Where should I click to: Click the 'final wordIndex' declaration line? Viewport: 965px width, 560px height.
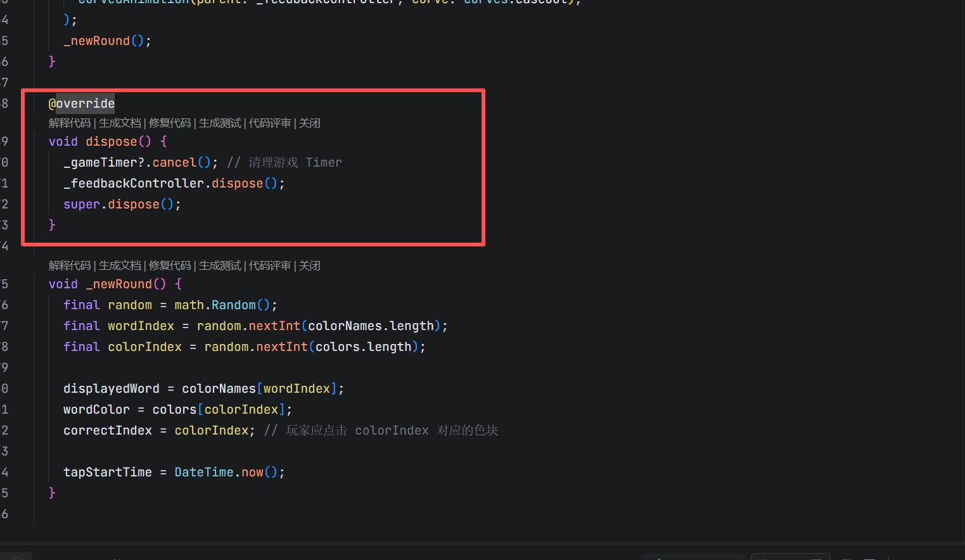point(256,326)
